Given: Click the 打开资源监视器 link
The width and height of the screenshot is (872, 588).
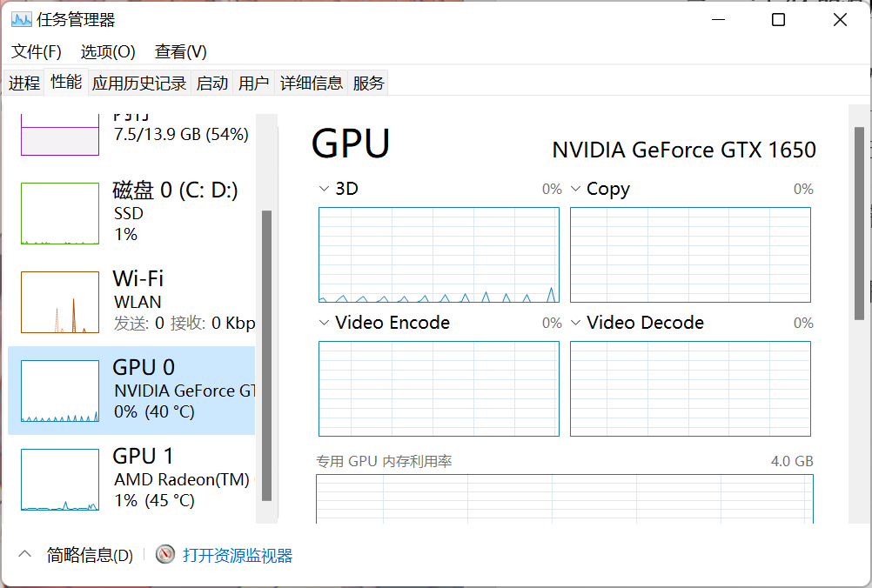Looking at the screenshot, I should [x=238, y=556].
